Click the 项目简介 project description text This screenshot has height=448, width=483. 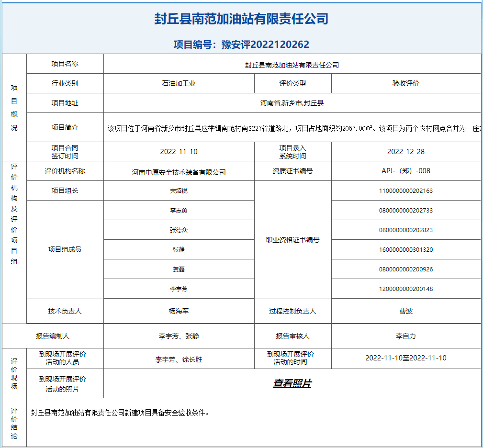tap(292, 128)
